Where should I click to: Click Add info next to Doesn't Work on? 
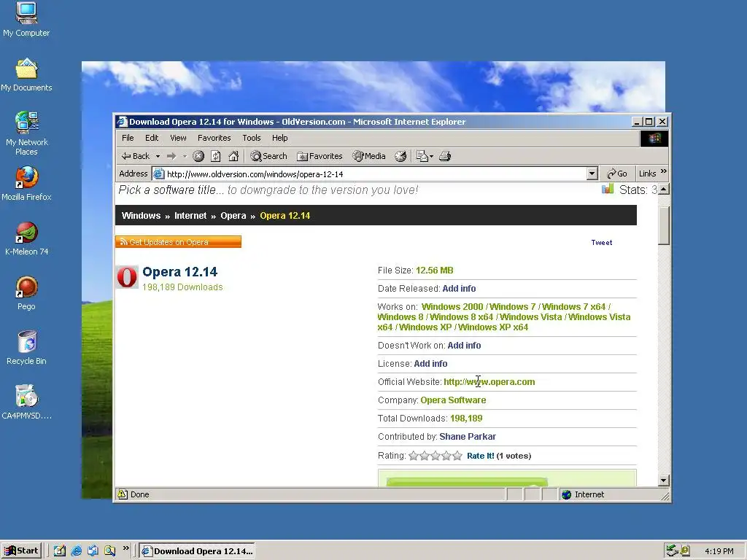coord(464,345)
